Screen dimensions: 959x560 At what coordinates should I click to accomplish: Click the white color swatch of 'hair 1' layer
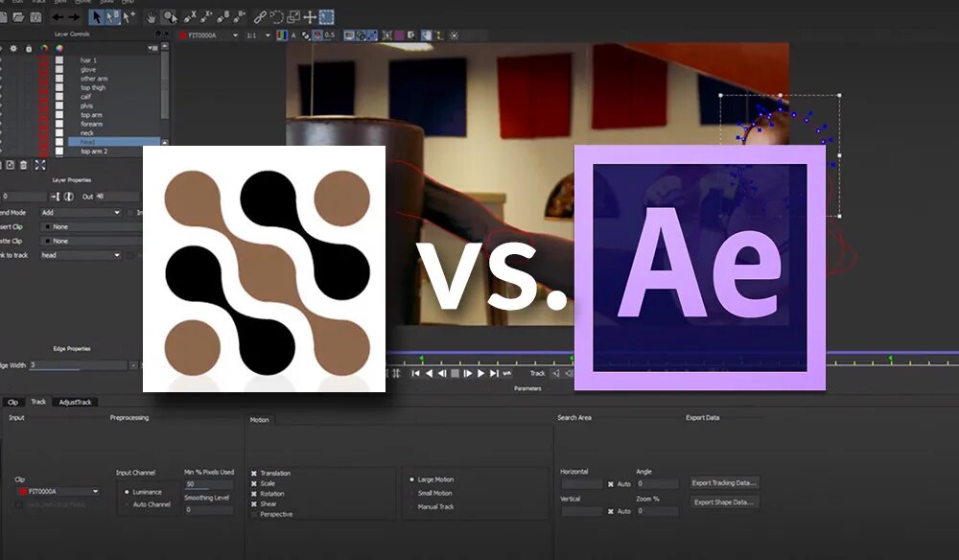click(x=59, y=60)
